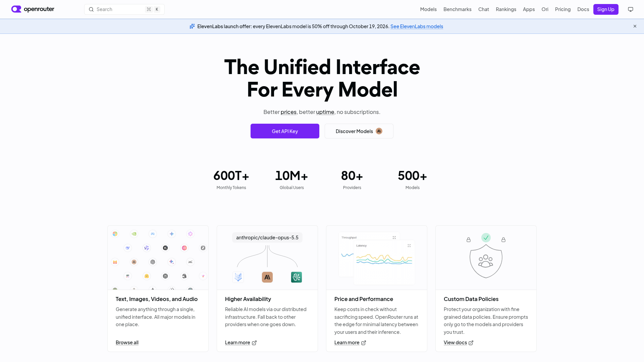This screenshot has width=644, height=362.
Task: Click the OpenRouter logo
Action: (33, 9)
